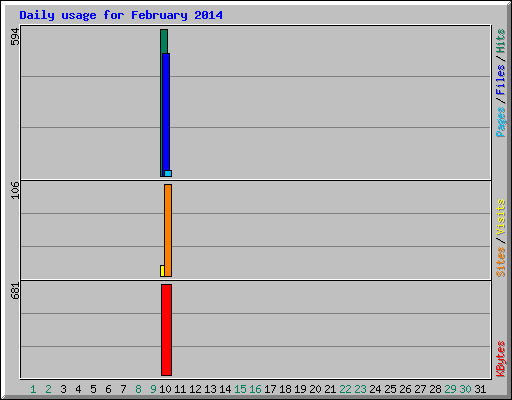512x400 pixels.
Task: Click the Visits legend label
Action: tap(500, 217)
